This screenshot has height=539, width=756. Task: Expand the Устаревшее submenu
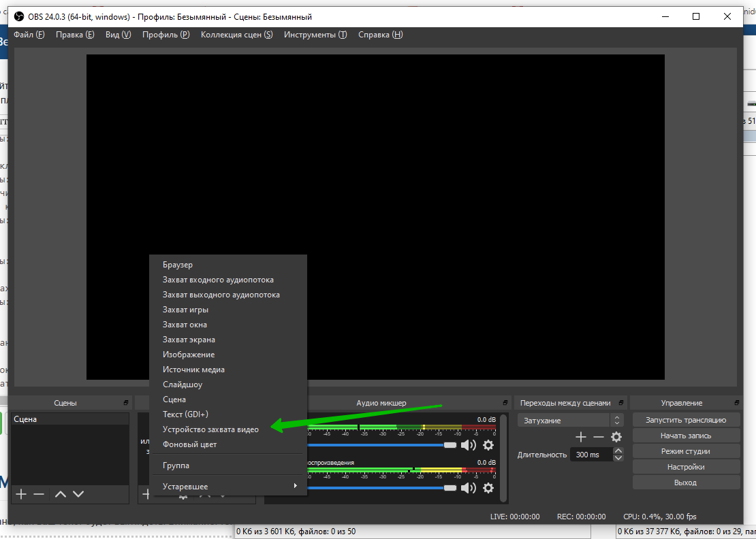click(x=230, y=487)
